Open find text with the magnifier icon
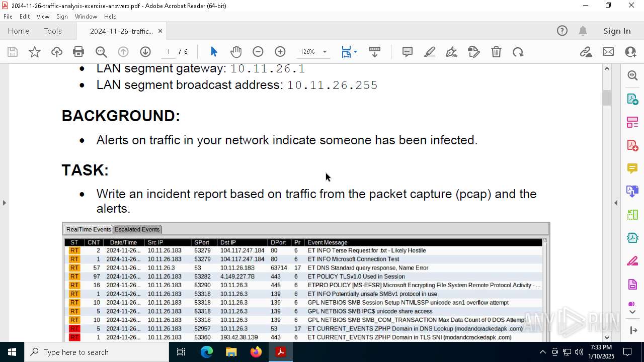644x362 pixels. coord(101,52)
